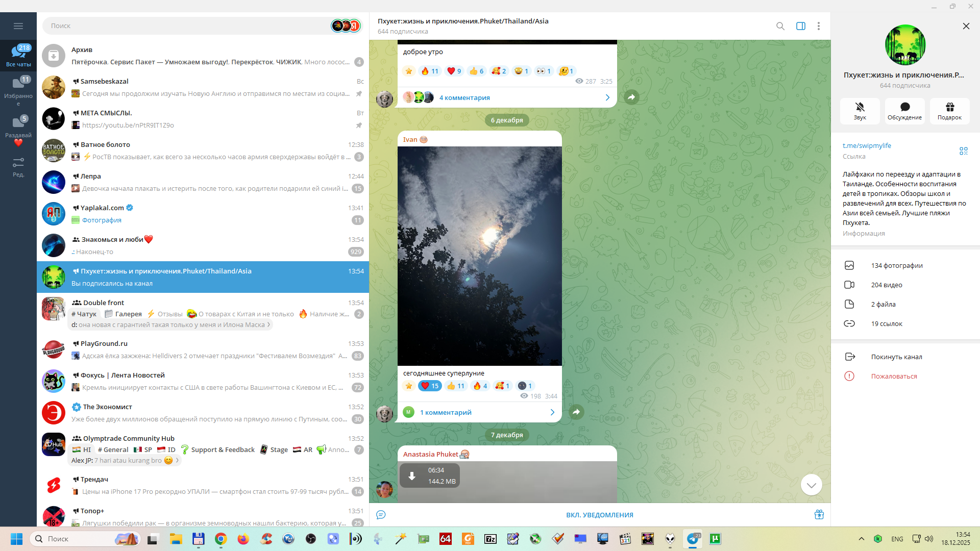980x551 pixels.
Task: Expand the 4 комментария thread
Action: [x=464, y=97]
